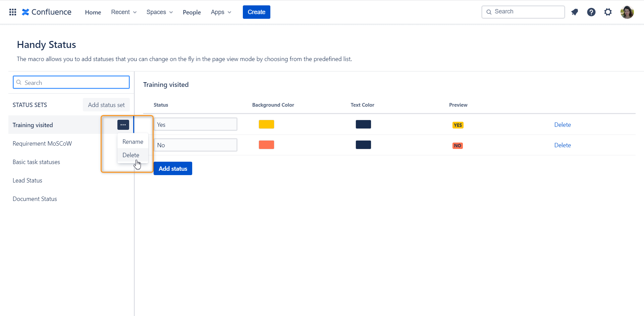Open the Spaces dropdown
Screen dimensions: 644x316
coord(159,12)
